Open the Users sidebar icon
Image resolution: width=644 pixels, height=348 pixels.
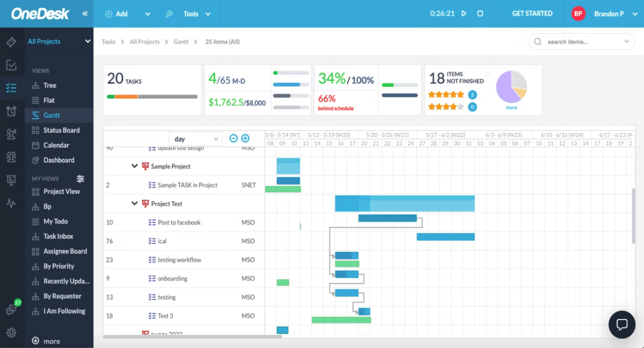coord(11,157)
